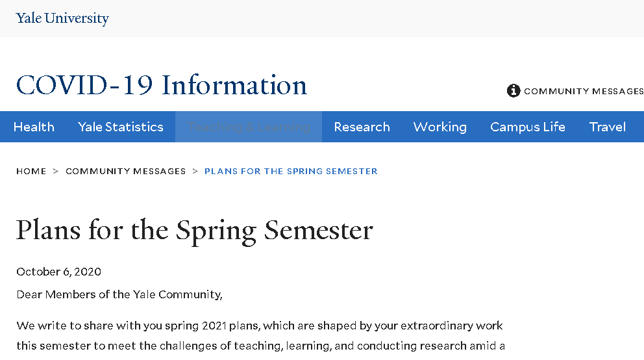
Task: Select the Health navigation item
Action: pyautogui.click(x=34, y=127)
